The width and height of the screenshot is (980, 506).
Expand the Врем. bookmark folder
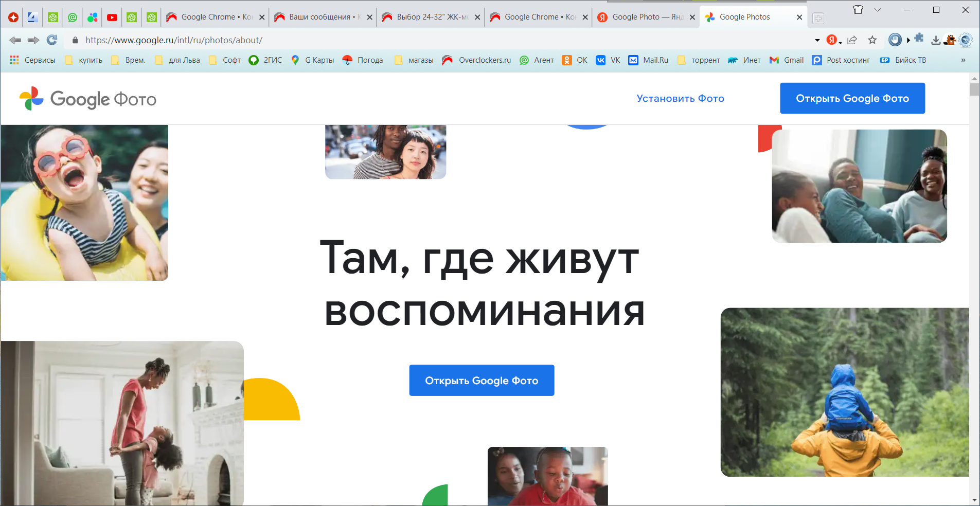(128, 60)
